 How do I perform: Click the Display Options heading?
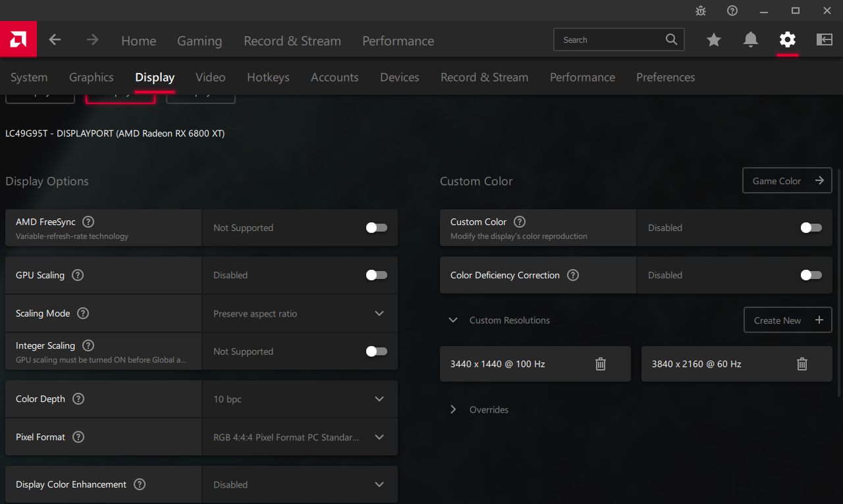(47, 182)
